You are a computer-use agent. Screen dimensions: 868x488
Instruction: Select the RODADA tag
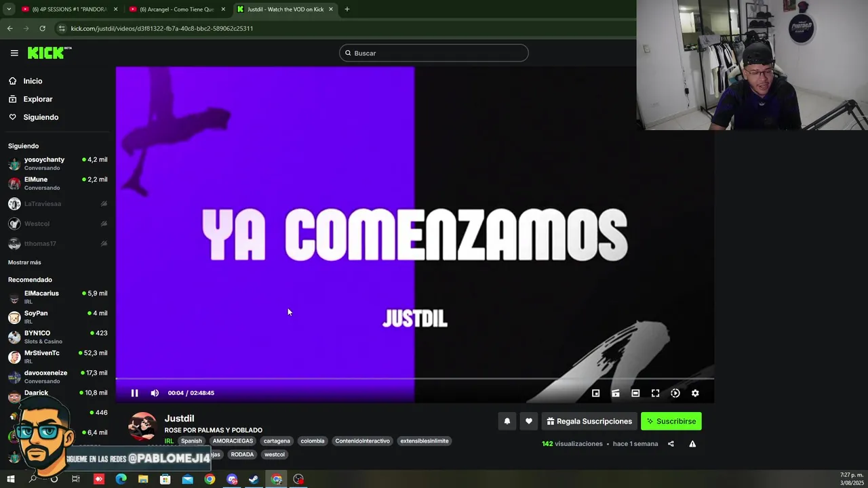click(242, 455)
